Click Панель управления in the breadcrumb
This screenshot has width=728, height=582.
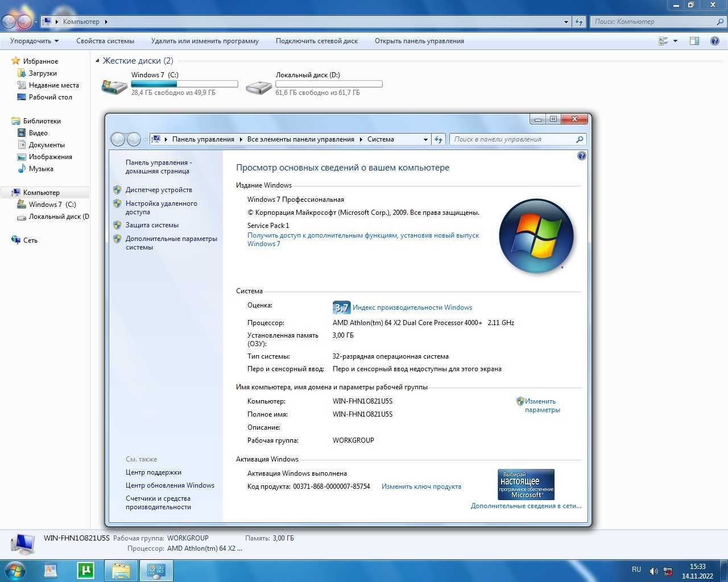tap(203, 139)
